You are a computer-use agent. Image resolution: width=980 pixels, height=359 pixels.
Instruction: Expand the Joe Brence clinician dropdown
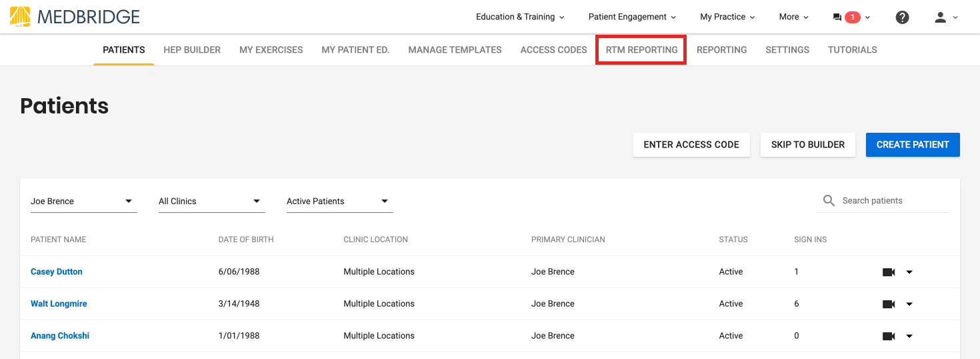(84, 202)
